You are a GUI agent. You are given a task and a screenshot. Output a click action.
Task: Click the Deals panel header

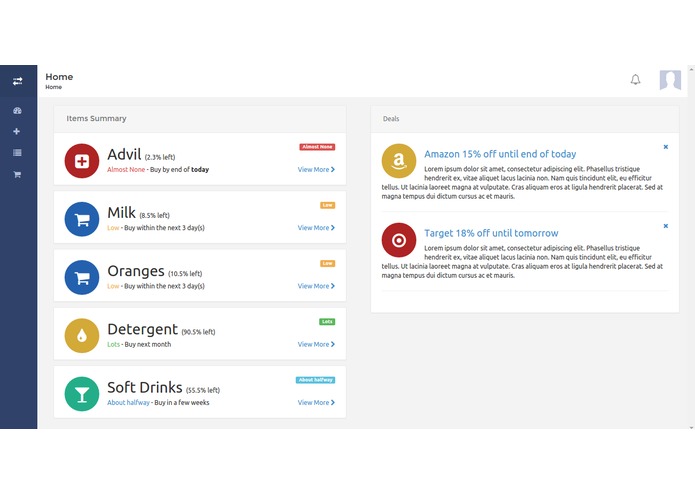(x=525, y=119)
